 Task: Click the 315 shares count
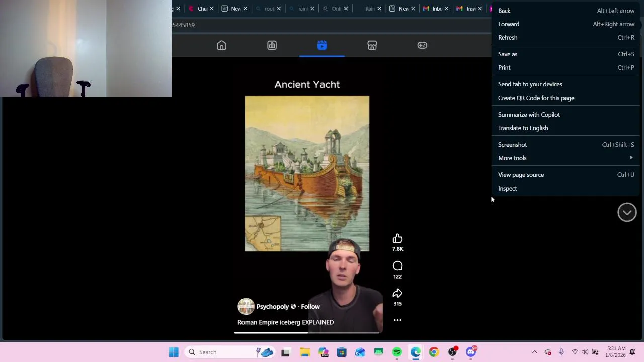tap(397, 303)
